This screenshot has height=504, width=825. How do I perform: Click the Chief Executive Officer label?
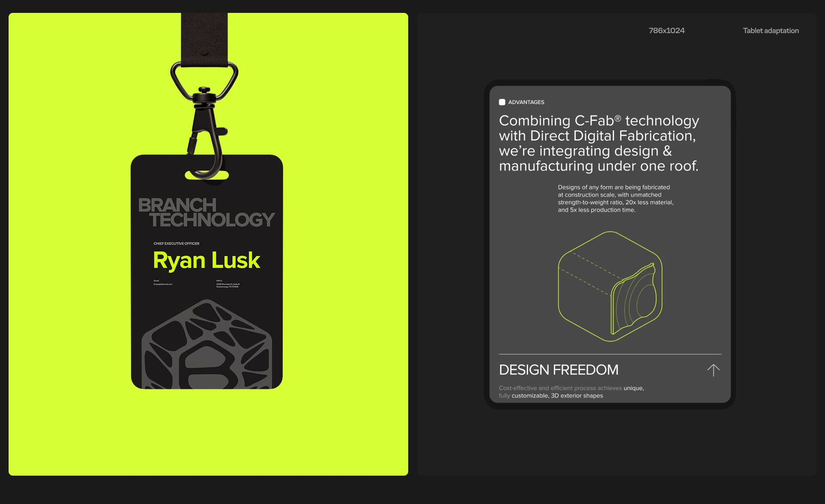(x=177, y=244)
